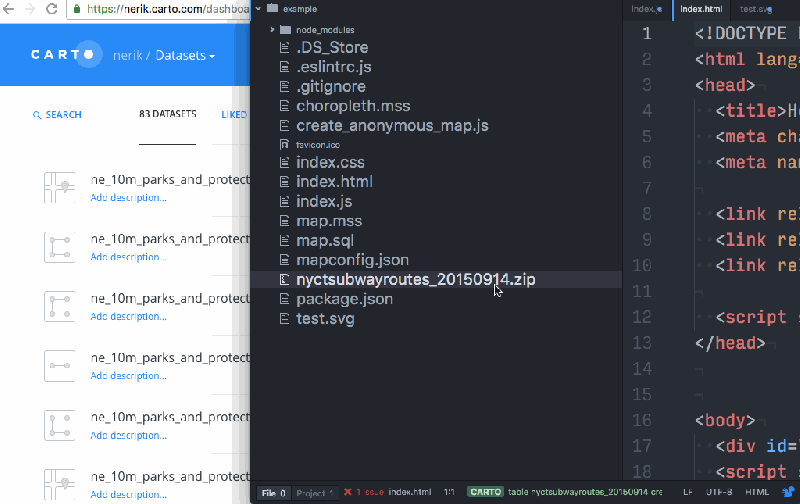This screenshot has height=504, width=800.
Task: Open package.json from the tree
Action: tap(344, 299)
